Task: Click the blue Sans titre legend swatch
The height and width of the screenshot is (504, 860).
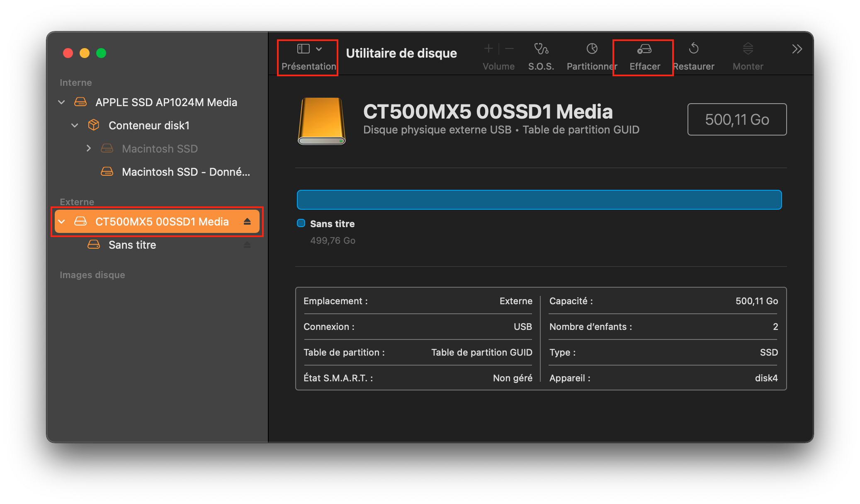Action: click(x=301, y=223)
